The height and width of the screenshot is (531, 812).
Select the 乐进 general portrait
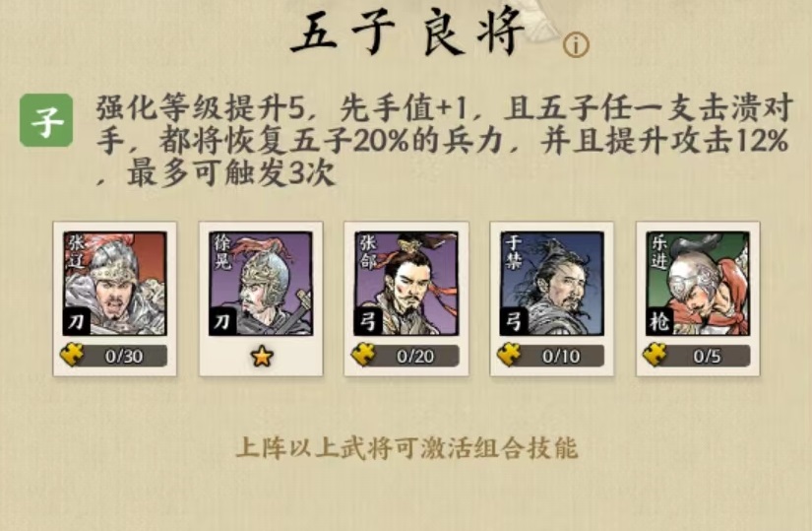(x=698, y=283)
